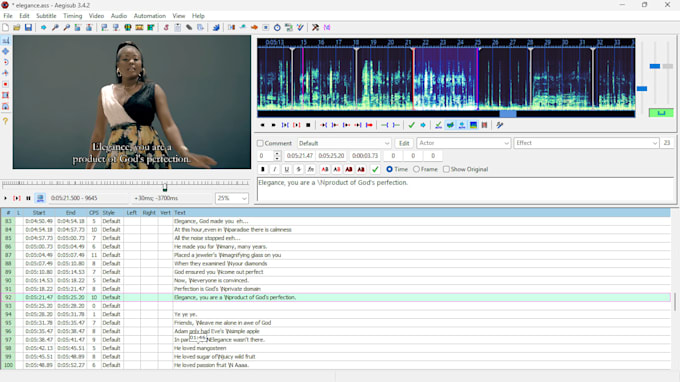
Task: Click the layer number spinner arrows
Action: 277,156
